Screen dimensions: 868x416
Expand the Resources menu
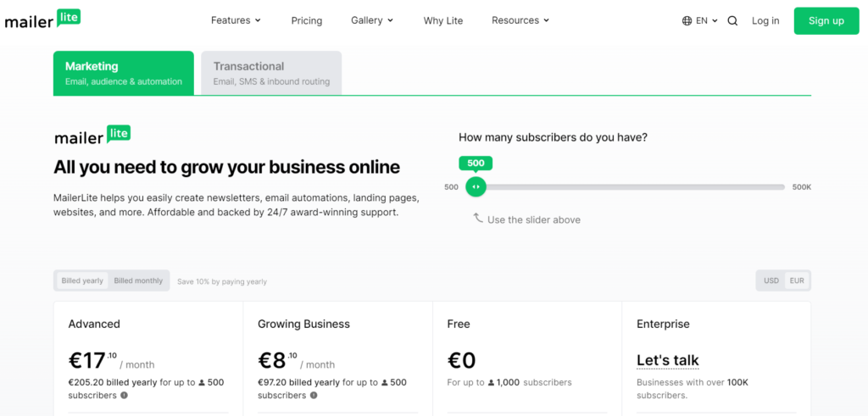[520, 20]
